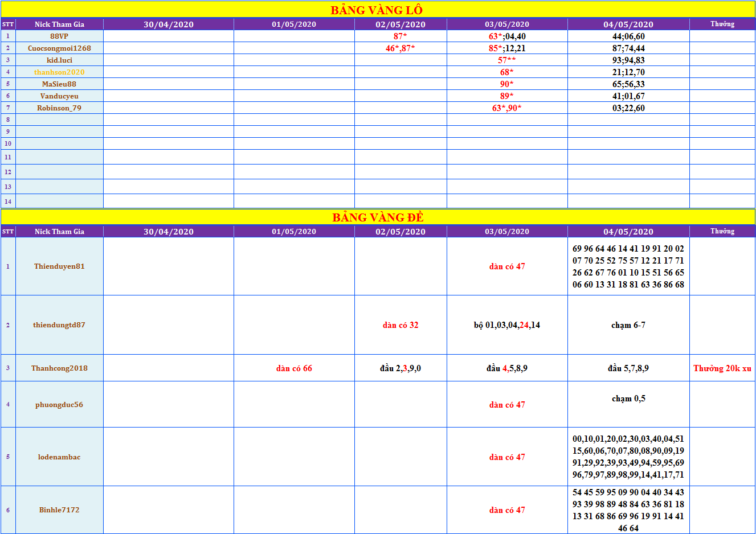Screen dimensions: 756x534
Task: Select cell '93;94,83'
Action: [628, 60]
